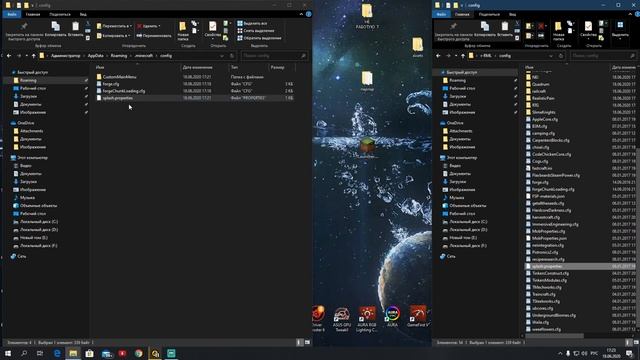This screenshot has height=360, width=640.
Task: Open the Home tab in left window
Action: click(x=33, y=14)
